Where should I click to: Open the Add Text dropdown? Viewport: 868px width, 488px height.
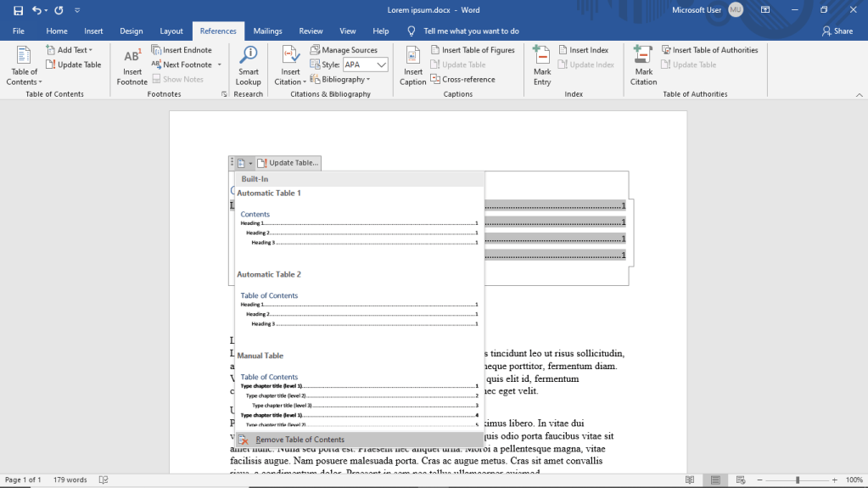pos(70,50)
